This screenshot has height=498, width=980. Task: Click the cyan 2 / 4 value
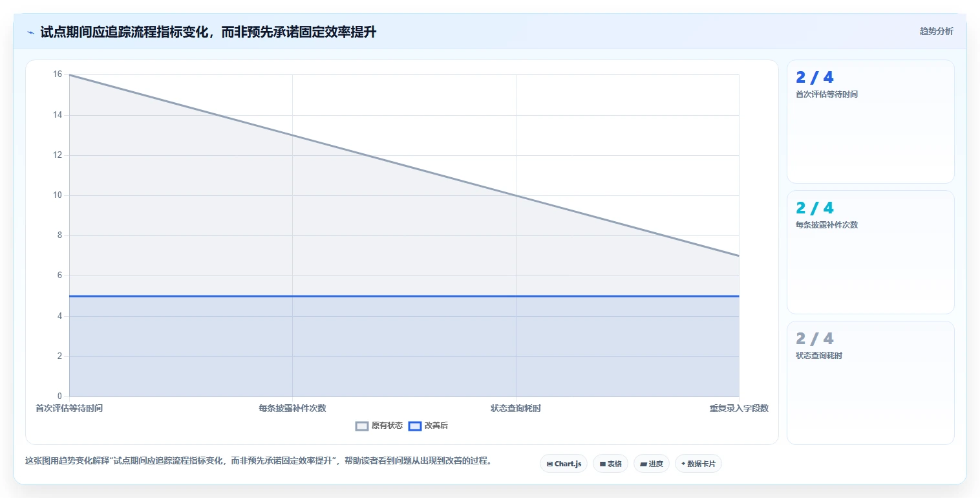click(815, 208)
